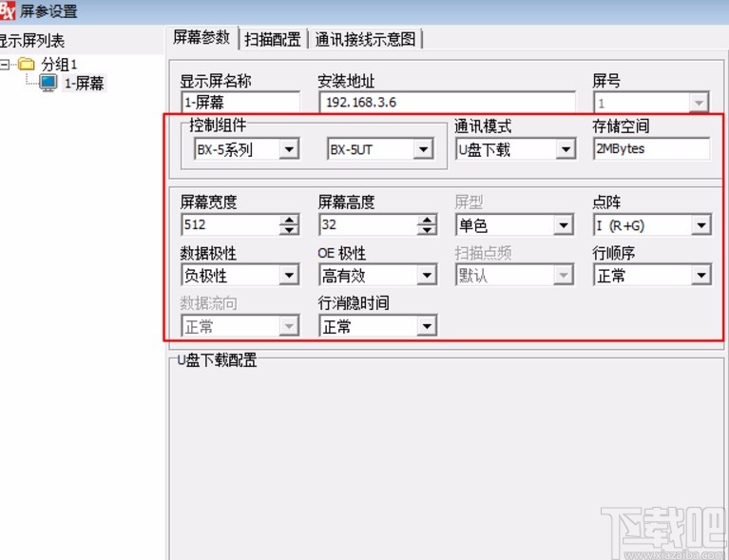
Task: Switch to the 屏幕参数 tab
Action: click(x=201, y=38)
